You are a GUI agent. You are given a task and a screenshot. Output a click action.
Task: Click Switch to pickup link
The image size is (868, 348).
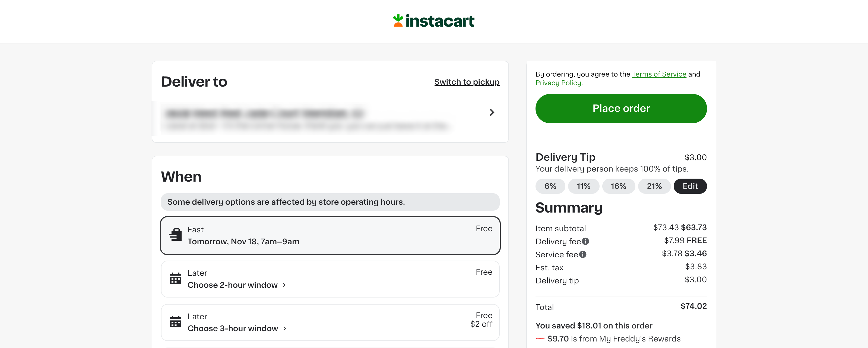click(467, 82)
